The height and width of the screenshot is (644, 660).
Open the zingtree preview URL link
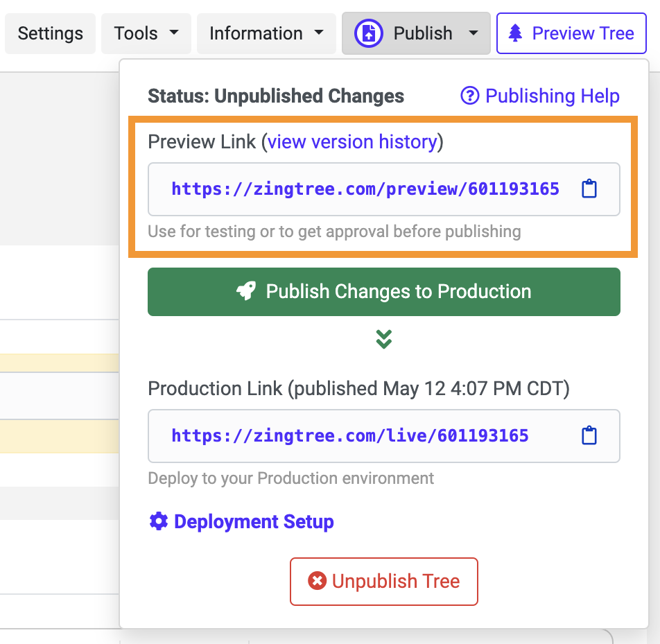coord(365,189)
